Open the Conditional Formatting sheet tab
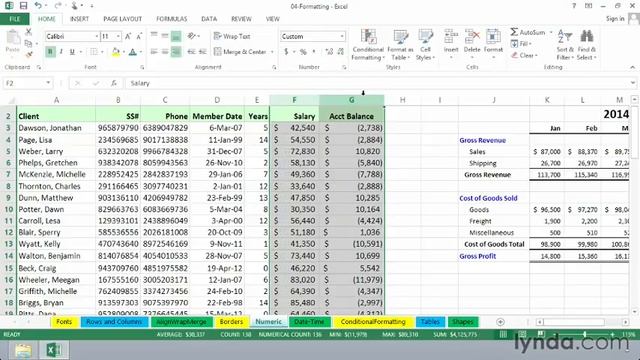 tap(373, 322)
